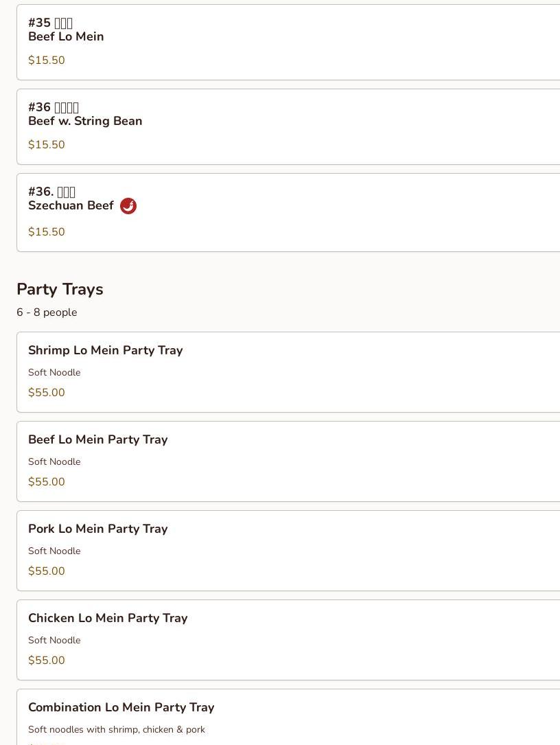Image resolution: width=560 pixels, height=745 pixels.
Task: Open the #35 Beef Lo Mein item
Action: 66,36
